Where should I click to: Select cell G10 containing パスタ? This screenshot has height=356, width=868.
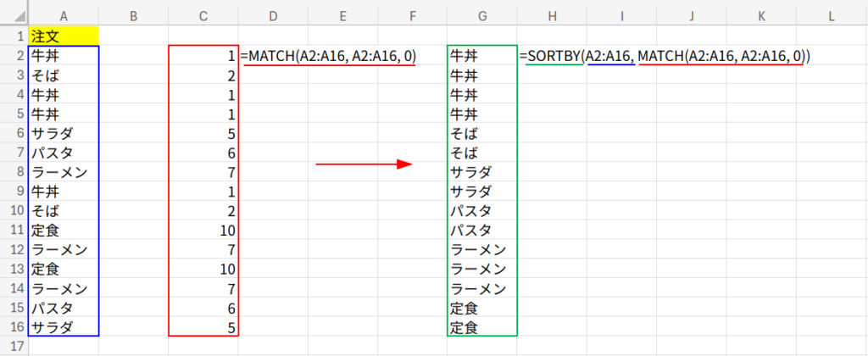(x=481, y=210)
